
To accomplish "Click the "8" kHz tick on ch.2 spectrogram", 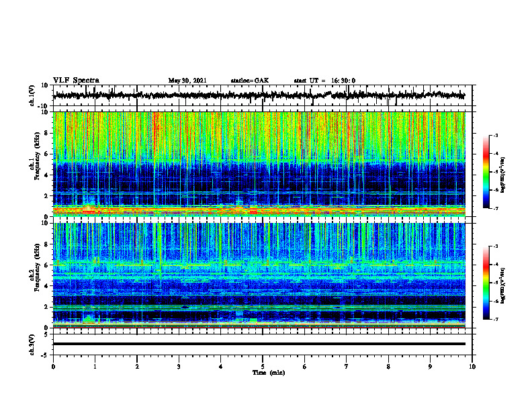I will (x=46, y=244).
